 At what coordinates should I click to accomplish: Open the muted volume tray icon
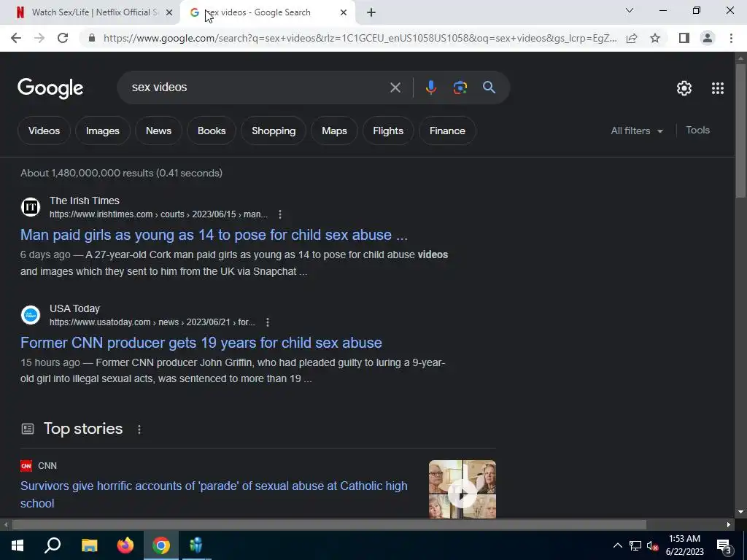pos(652,545)
